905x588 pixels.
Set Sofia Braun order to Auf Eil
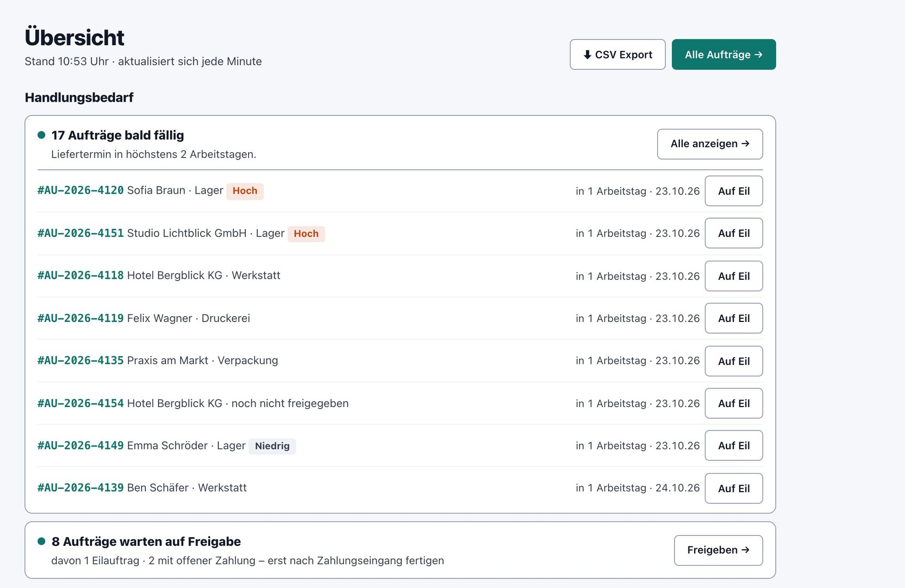pyautogui.click(x=734, y=191)
